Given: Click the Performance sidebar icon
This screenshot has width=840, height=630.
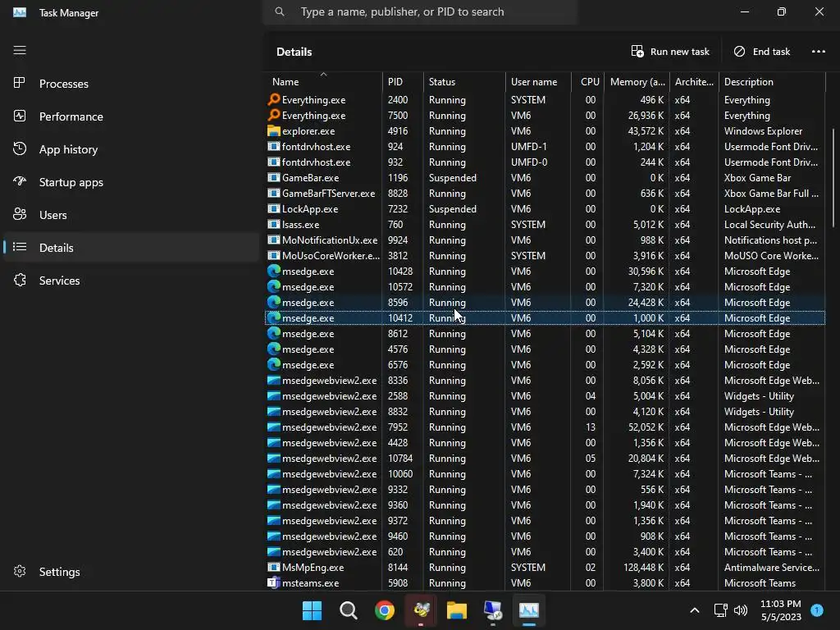Looking at the screenshot, I should (20, 116).
